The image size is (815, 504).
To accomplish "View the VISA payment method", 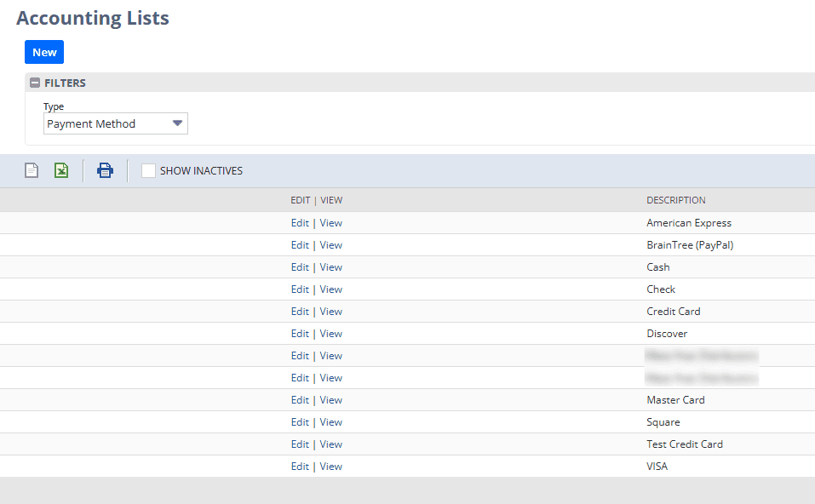I will (330, 467).
